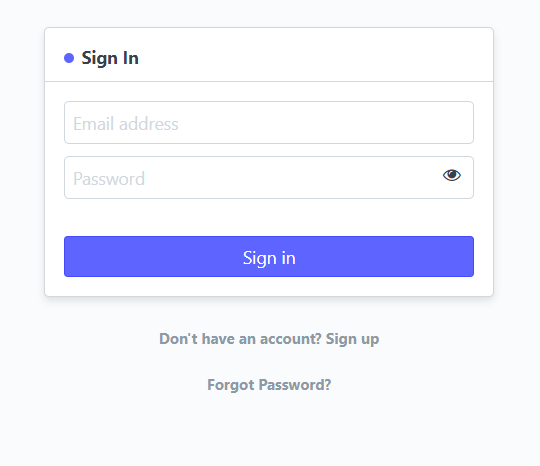This screenshot has height=466, width=540.
Task: Open the Forgot Password? link
Action: coord(269,385)
